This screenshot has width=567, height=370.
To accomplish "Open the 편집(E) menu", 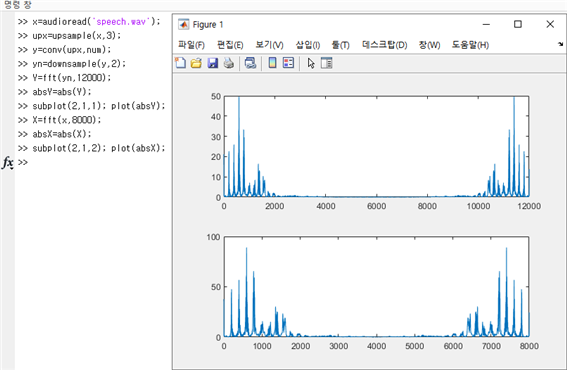I will (x=230, y=45).
